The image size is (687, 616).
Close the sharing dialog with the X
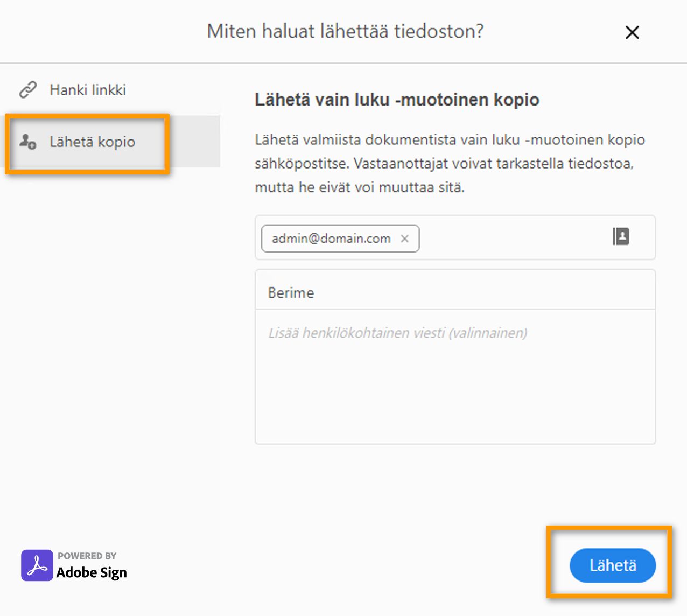[x=632, y=32]
